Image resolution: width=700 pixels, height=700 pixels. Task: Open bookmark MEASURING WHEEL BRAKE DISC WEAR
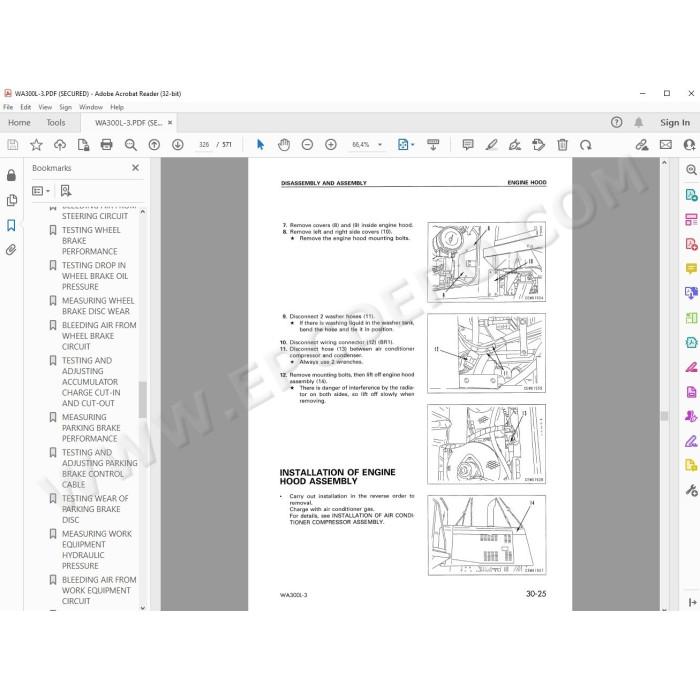(x=98, y=306)
